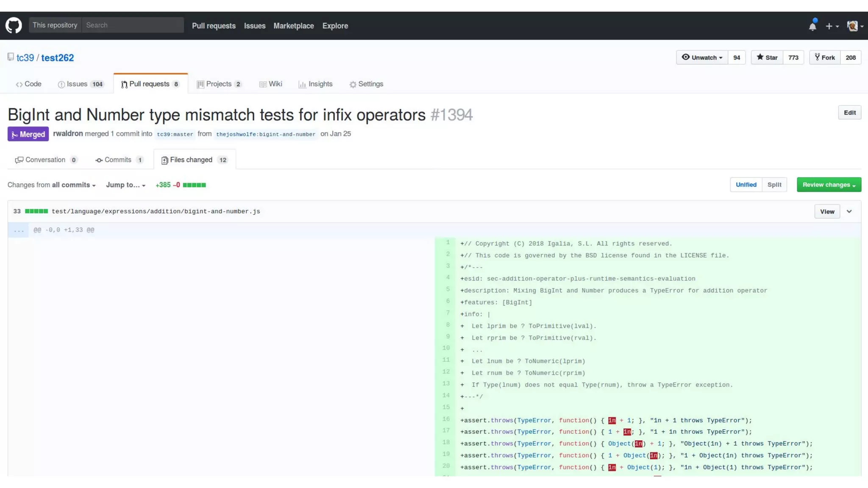
Task: Switch to the Conversation tab
Action: (x=45, y=160)
